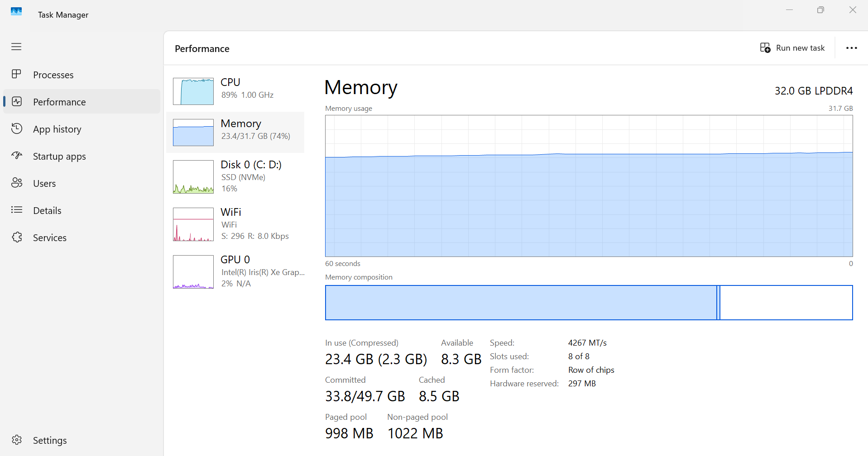Select the CPU 89% 1.00 GHz entry text
Image resolution: width=868 pixels, height=456 pixels.
(x=247, y=95)
